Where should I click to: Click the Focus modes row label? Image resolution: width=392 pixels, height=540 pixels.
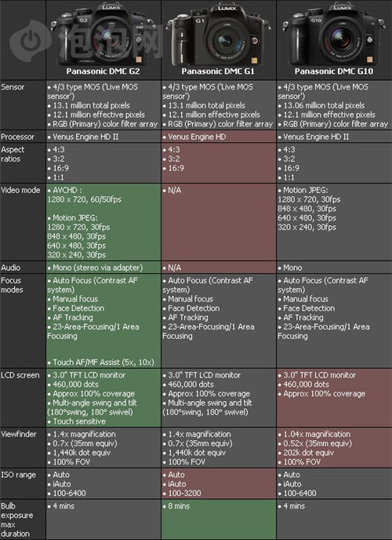(x=12, y=285)
